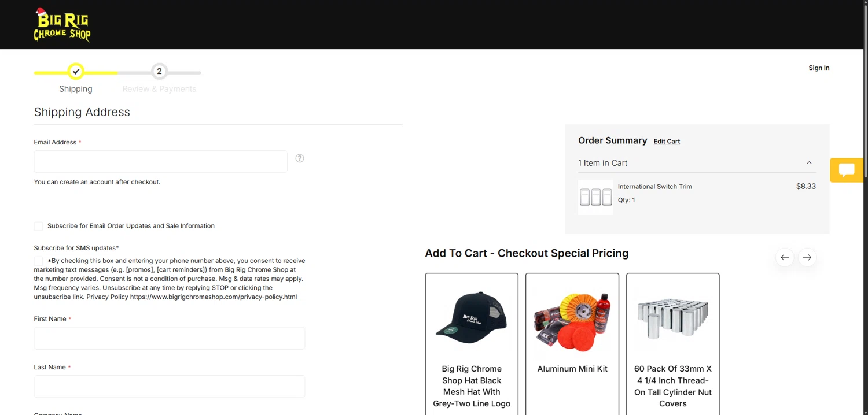
Task: Focus the Email Address field
Action: coord(161,162)
